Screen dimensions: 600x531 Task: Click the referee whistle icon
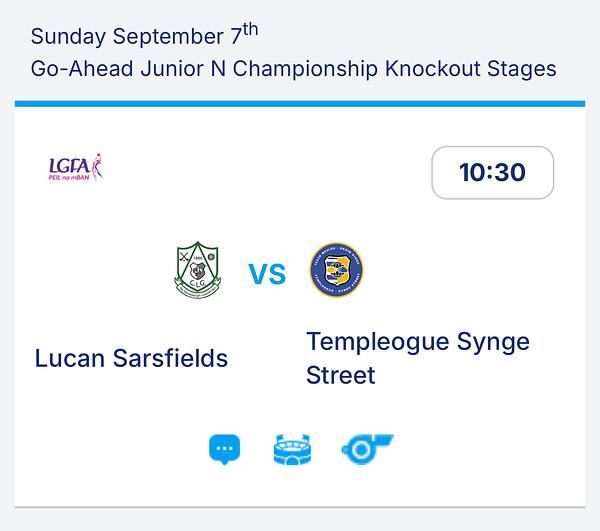pos(367,449)
